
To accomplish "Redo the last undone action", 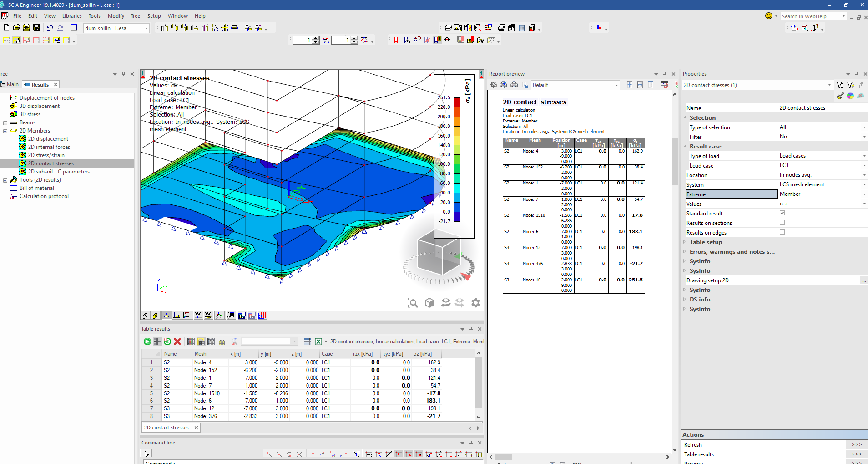I will tap(60, 28).
